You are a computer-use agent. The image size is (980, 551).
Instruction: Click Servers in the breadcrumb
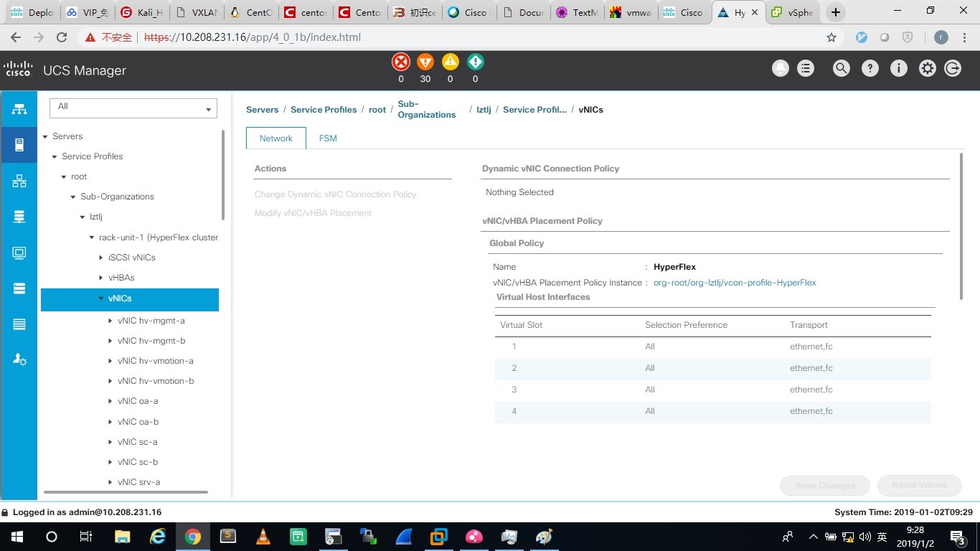click(x=262, y=110)
